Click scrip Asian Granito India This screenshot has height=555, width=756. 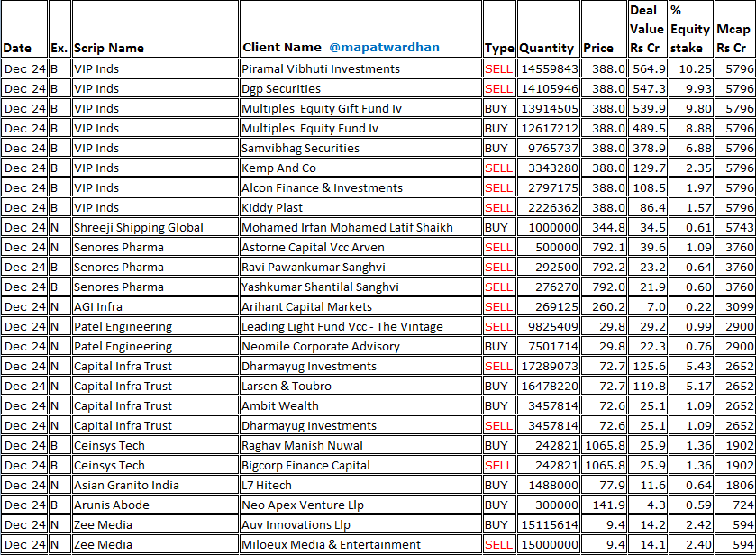coord(126,485)
